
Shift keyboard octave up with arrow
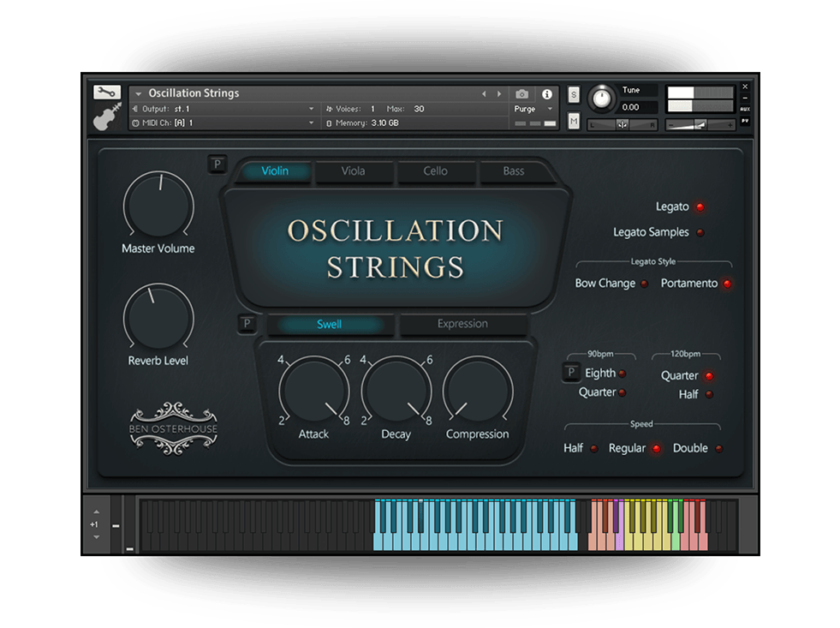point(97,511)
